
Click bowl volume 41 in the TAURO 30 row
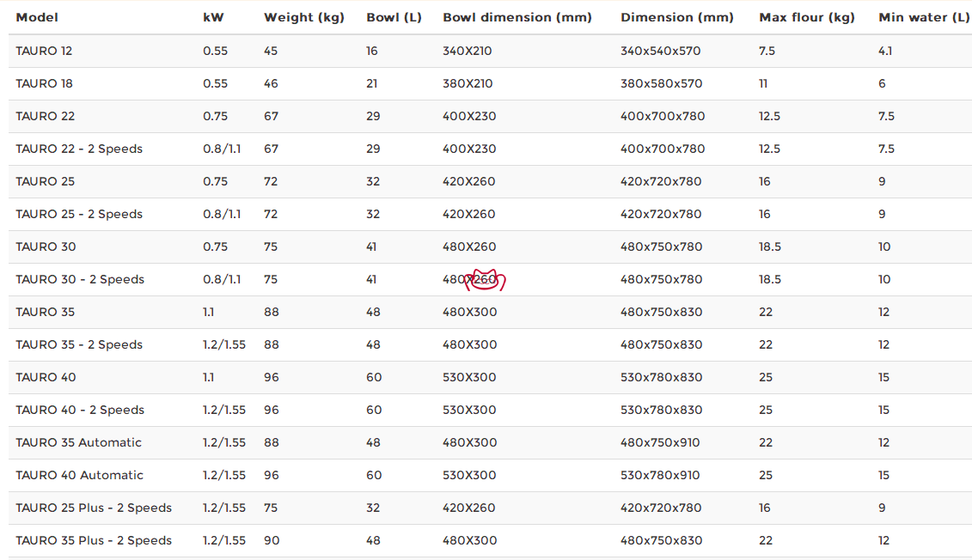(371, 247)
